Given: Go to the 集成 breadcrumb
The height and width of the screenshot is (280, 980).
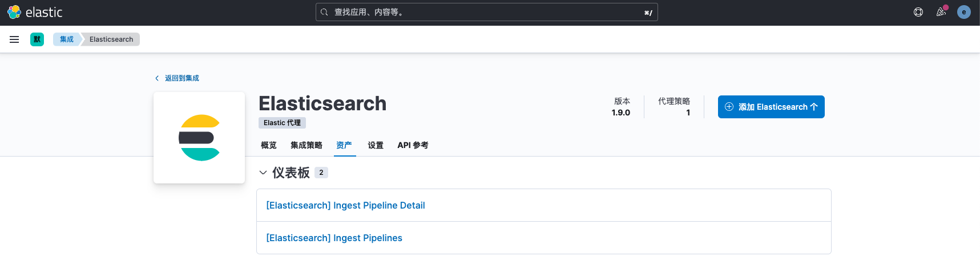Looking at the screenshot, I should click(67, 39).
